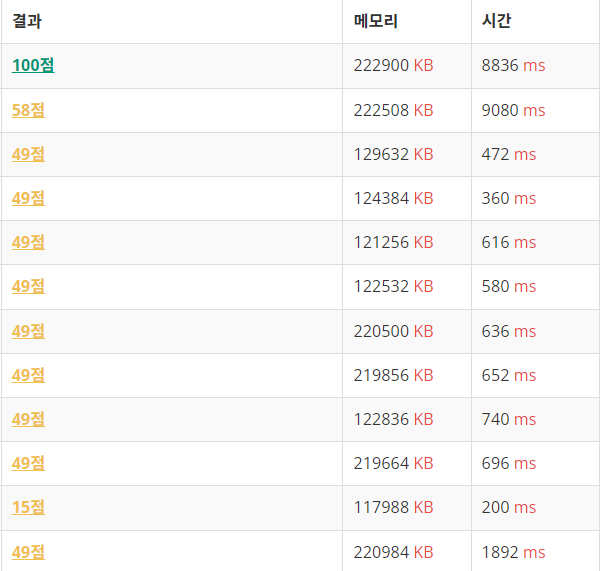Select the 222900 KB memory cell
Screen dimensions: 600x571
tap(407, 66)
